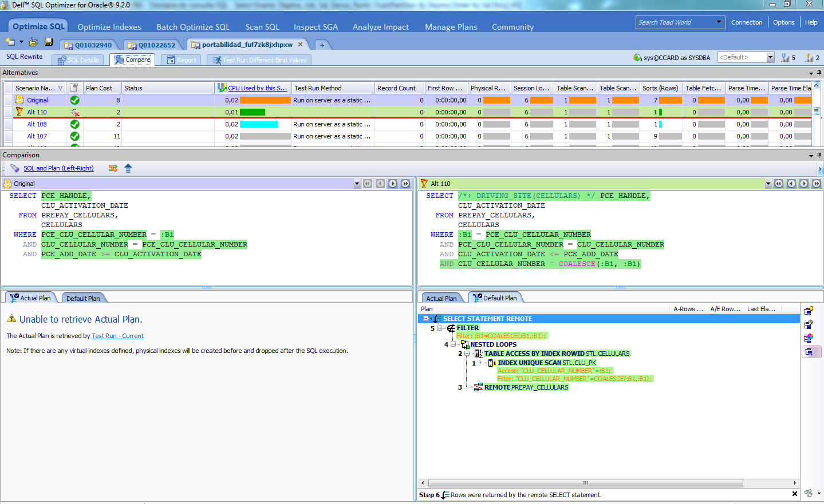824x504 pixels.
Task: Click the Save icon in the toolbar
Action: click(49, 42)
